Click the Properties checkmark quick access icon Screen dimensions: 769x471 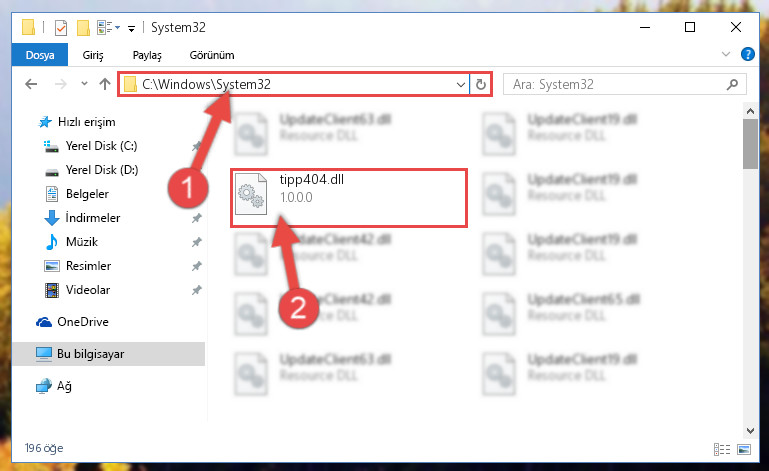tap(61, 28)
